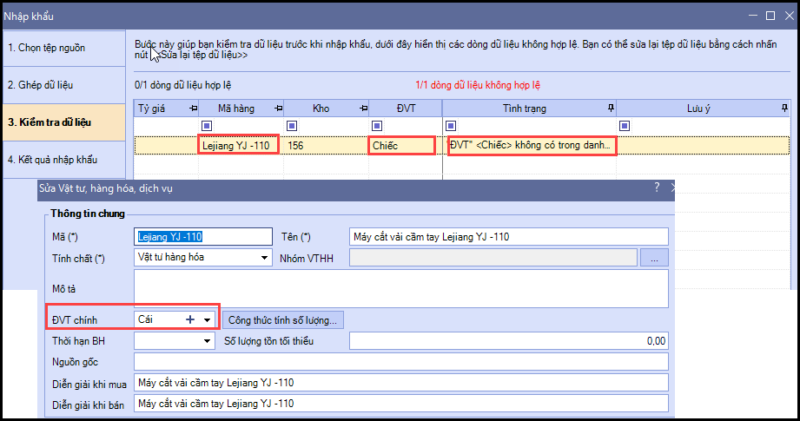Click the ellipsis button beside Nhóm VTHH
800x421 pixels.
pyautogui.click(x=653, y=257)
